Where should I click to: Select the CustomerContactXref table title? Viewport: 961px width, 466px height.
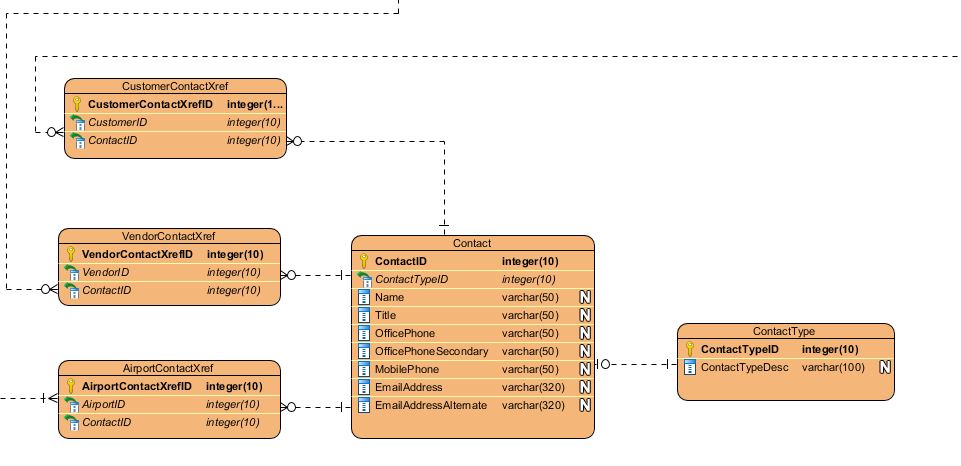coord(175,86)
